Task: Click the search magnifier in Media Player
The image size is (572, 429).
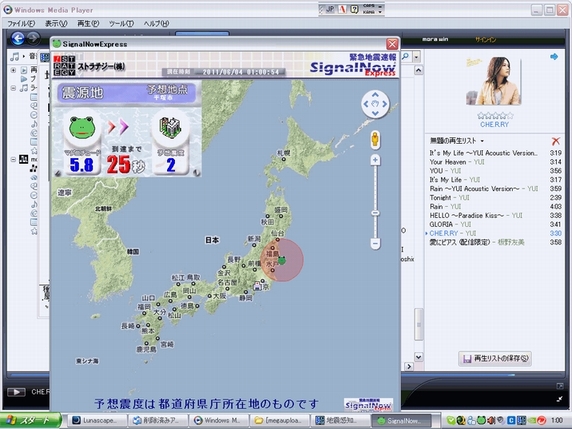Action: [x=405, y=57]
